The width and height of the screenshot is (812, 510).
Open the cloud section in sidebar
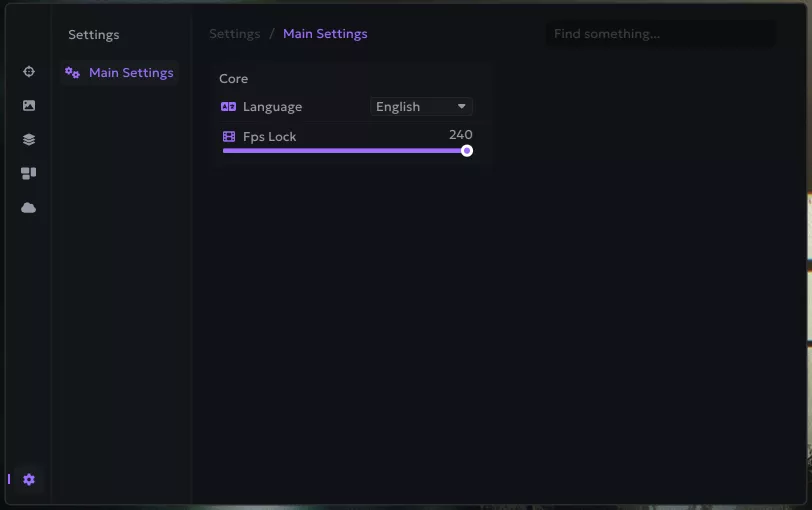[x=29, y=208]
